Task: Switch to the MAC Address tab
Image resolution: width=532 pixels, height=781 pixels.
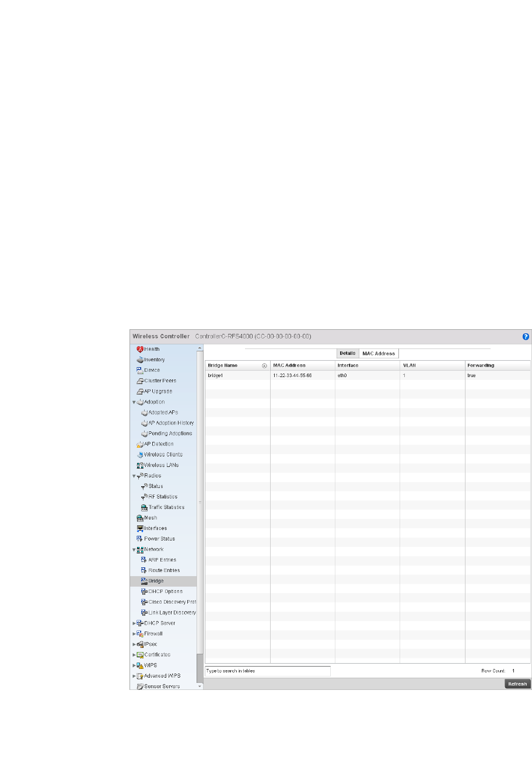Action: (x=379, y=353)
